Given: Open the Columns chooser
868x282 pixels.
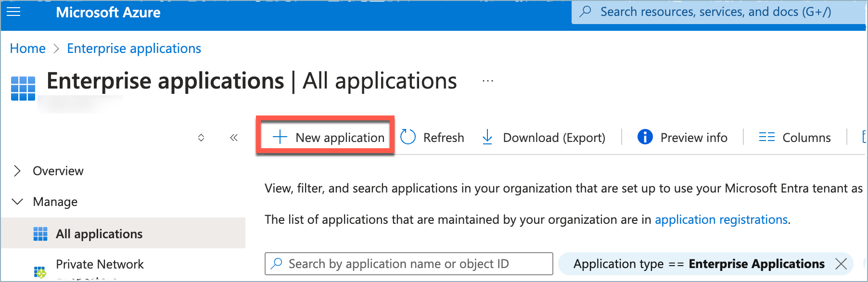Looking at the screenshot, I should (x=795, y=138).
